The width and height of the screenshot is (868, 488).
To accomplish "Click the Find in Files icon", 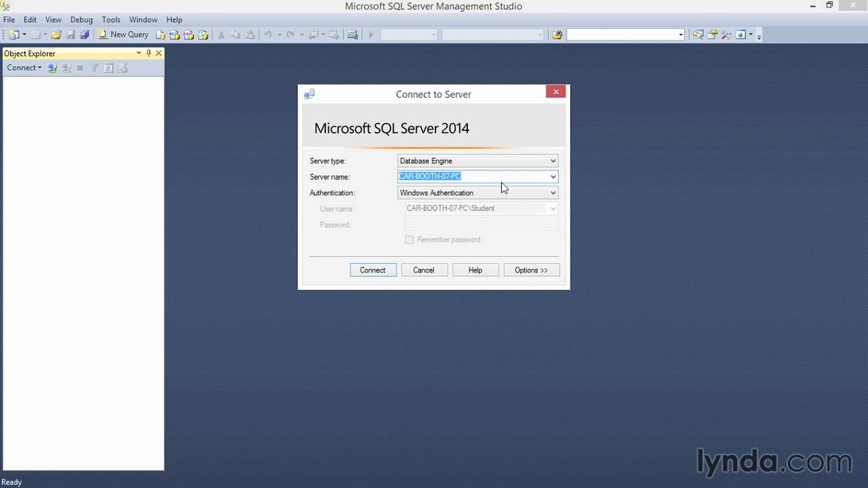I will [x=557, y=34].
